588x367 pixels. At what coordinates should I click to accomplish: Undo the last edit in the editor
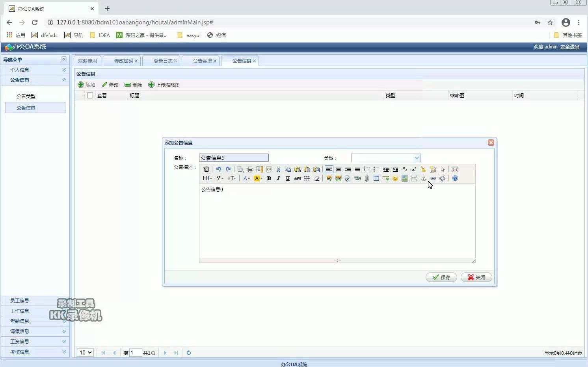(218, 169)
